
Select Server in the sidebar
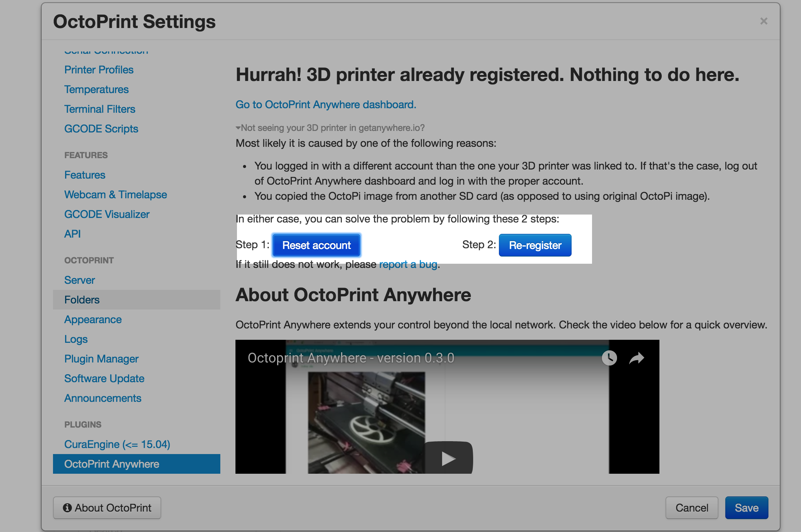79,280
